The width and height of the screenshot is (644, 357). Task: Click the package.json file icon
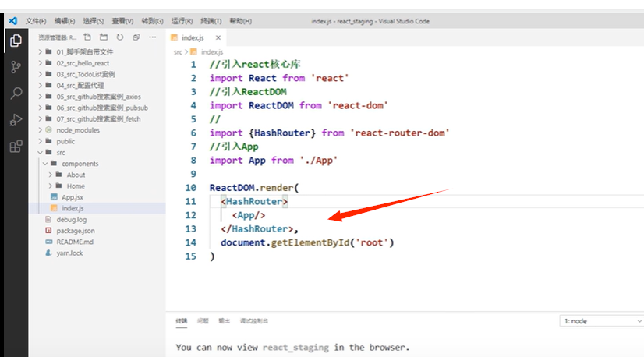point(48,231)
